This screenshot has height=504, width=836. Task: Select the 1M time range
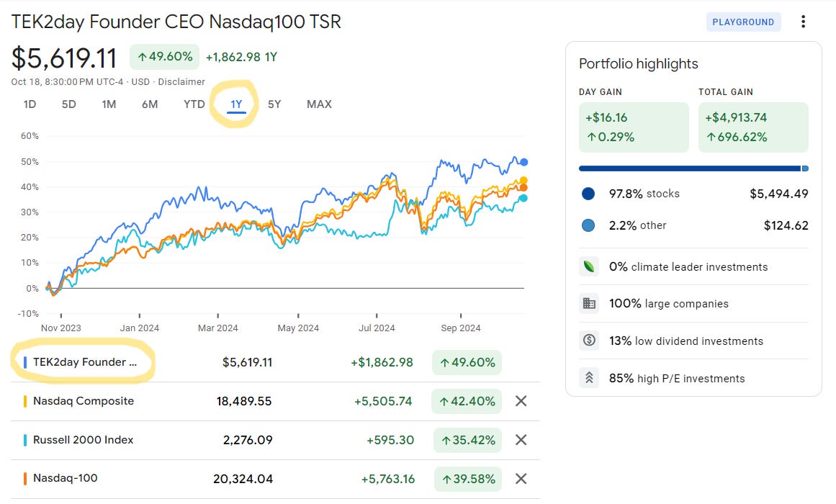pyautogui.click(x=109, y=104)
